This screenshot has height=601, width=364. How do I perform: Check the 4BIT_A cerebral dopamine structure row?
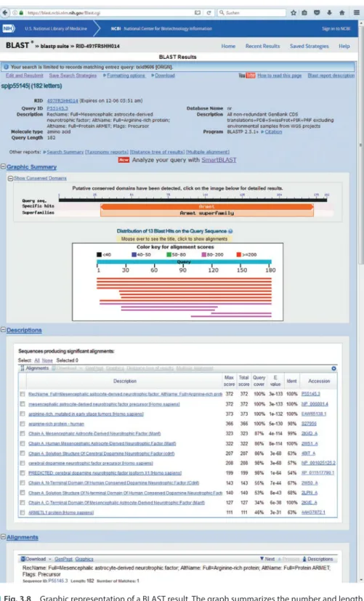(23, 453)
